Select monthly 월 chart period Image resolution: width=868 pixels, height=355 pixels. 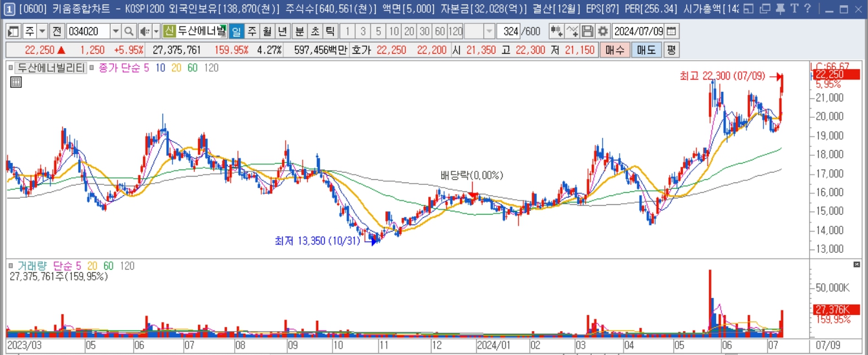267,32
